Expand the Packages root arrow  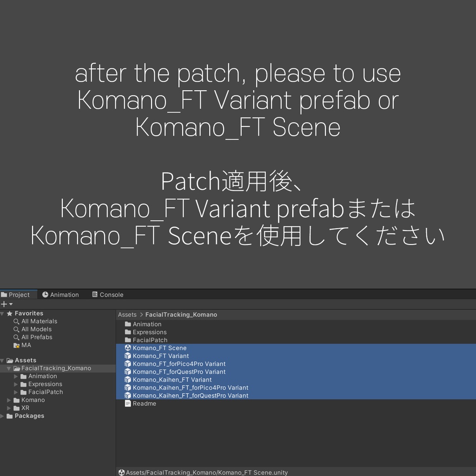coord(2,416)
